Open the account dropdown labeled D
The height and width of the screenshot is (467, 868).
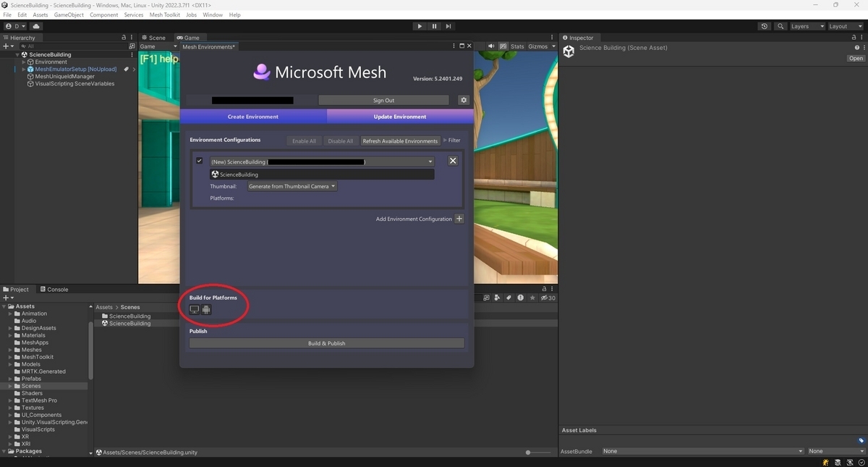15,26
